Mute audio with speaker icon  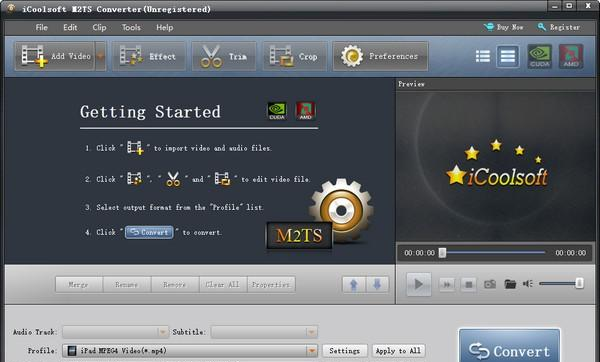click(528, 284)
